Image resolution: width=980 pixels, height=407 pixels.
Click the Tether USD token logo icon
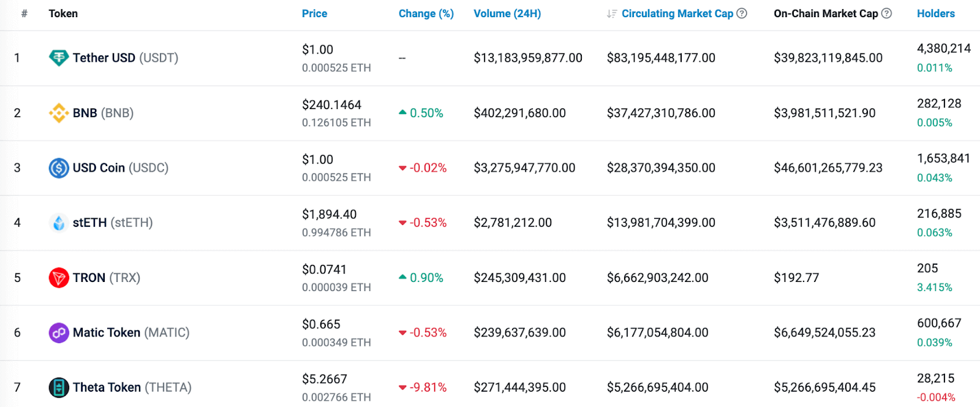click(59, 58)
